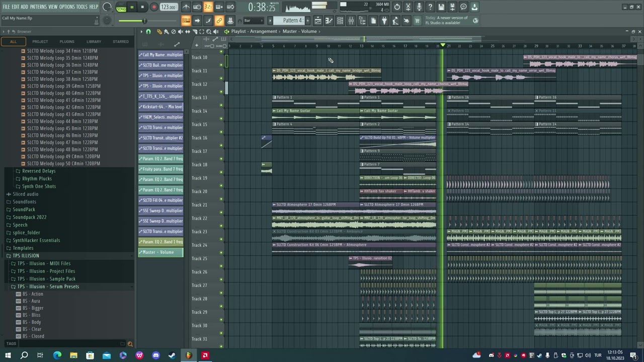Viewport: 644px width, 362px height.
Task: Switch to the STARRED browser tab
Action: tap(121, 42)
